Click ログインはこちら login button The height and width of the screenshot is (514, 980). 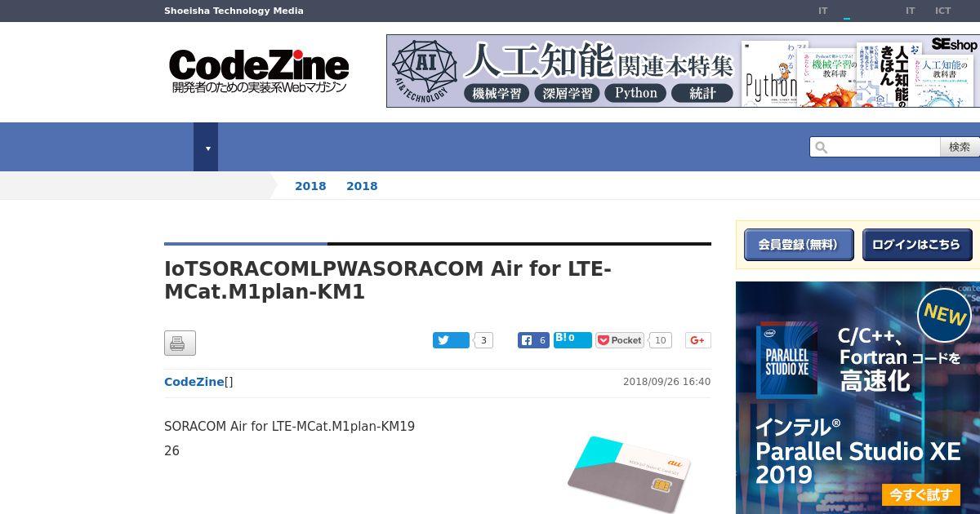coord(917,245)
